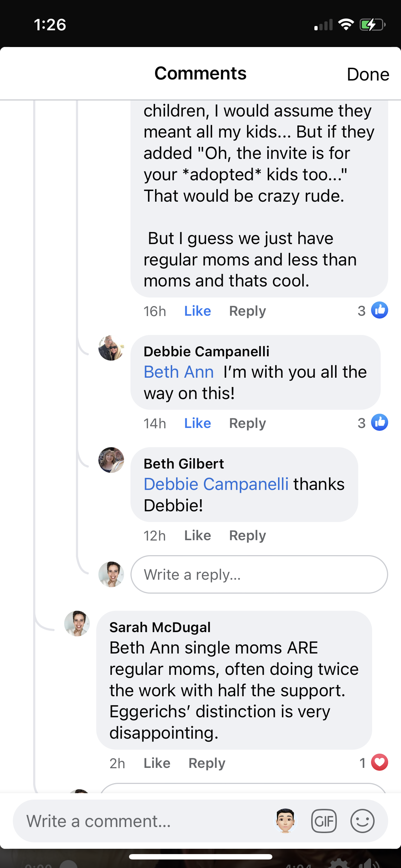
Task: Focus the Write a reply field
Action: pyautogui.click(x=259, y=574)
